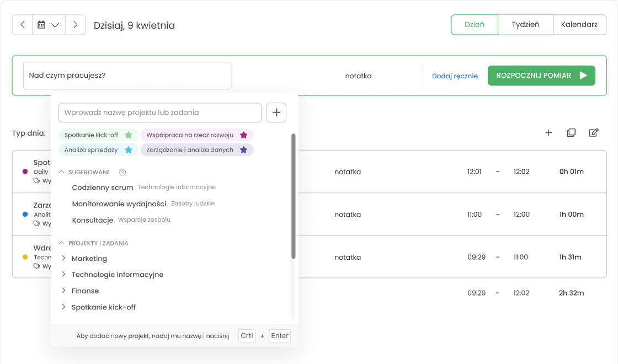Click the duplicate entries icon

pyautogui.click(x=571, y=133)
